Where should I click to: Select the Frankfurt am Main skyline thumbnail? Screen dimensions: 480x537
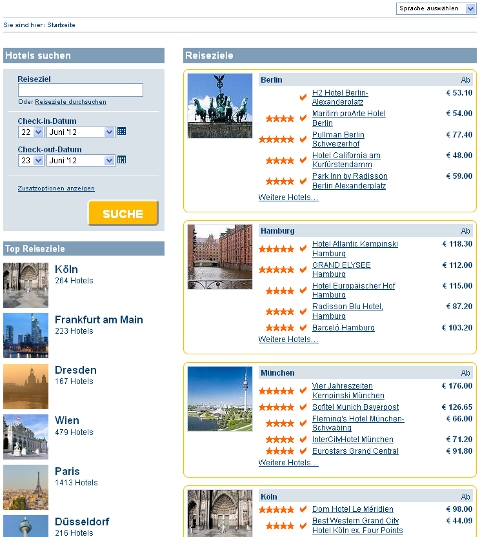tap(26, 335)
